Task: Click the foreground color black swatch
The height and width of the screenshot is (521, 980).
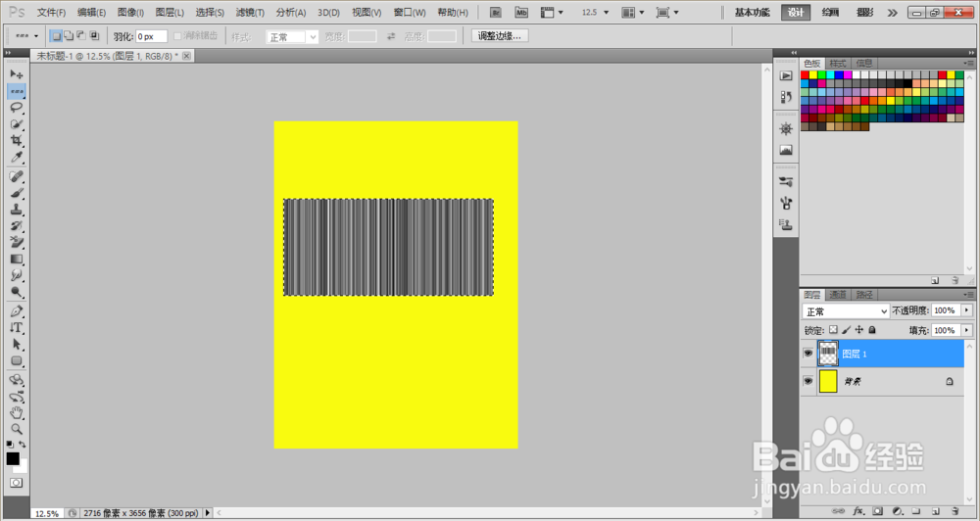Action: pyautogui.click(x=13, y=459)
